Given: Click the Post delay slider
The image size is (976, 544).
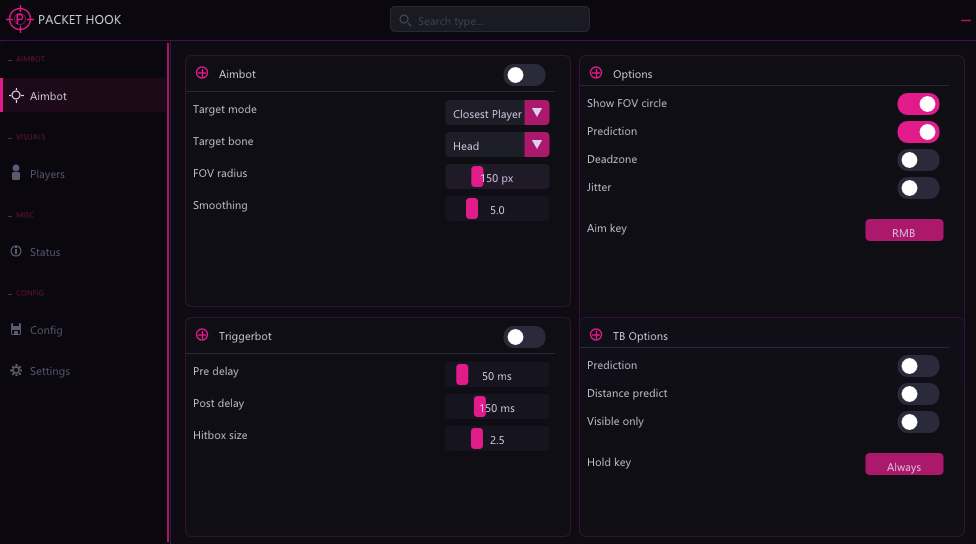Looking at the screenshot, I should pyautogui.click(x=497, y=407).
